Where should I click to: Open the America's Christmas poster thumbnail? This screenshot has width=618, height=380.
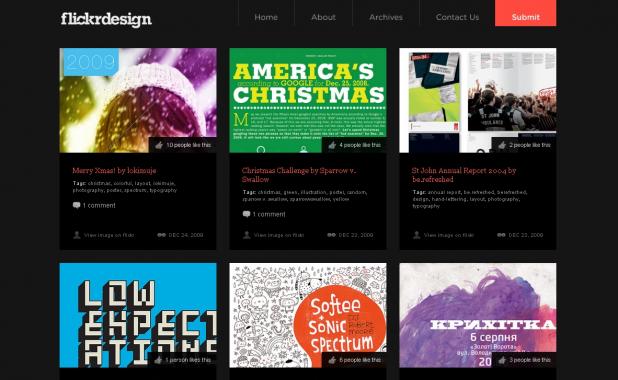[308, 100]
